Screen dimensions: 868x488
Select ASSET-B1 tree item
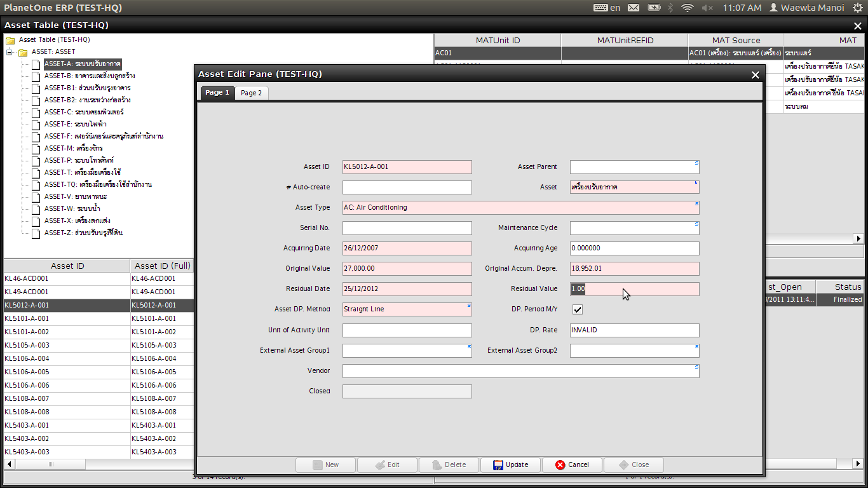point(87,88)
